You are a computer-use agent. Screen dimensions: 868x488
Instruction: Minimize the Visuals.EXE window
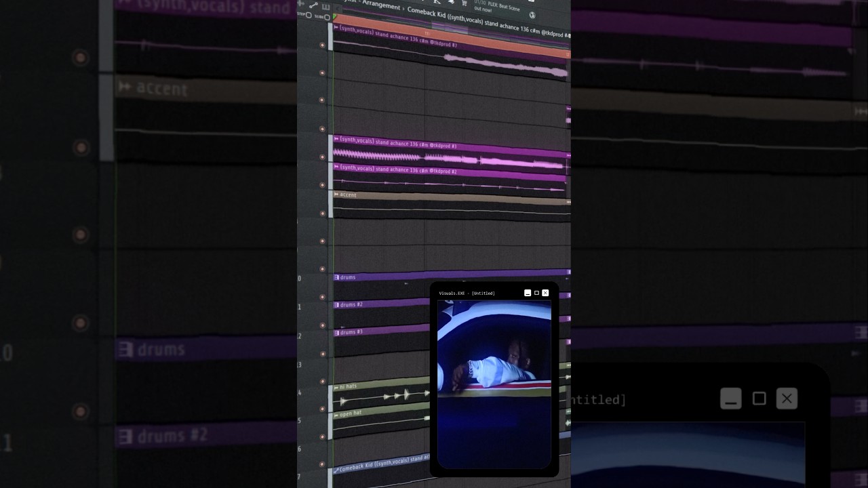[528, 293]
